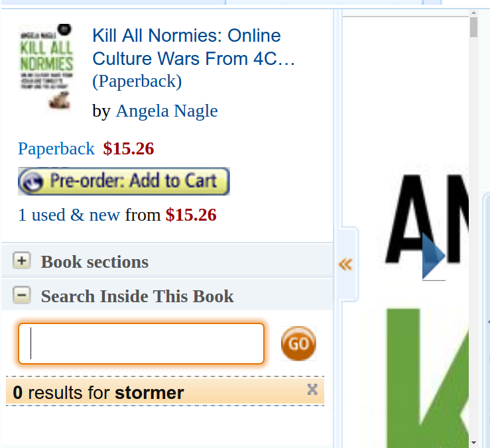Dismiss the 0 results for stormer message

[312, 390]
